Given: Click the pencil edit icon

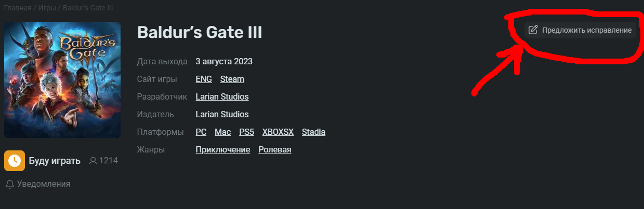Looking at the screenshot, I should tap(533, 30).
